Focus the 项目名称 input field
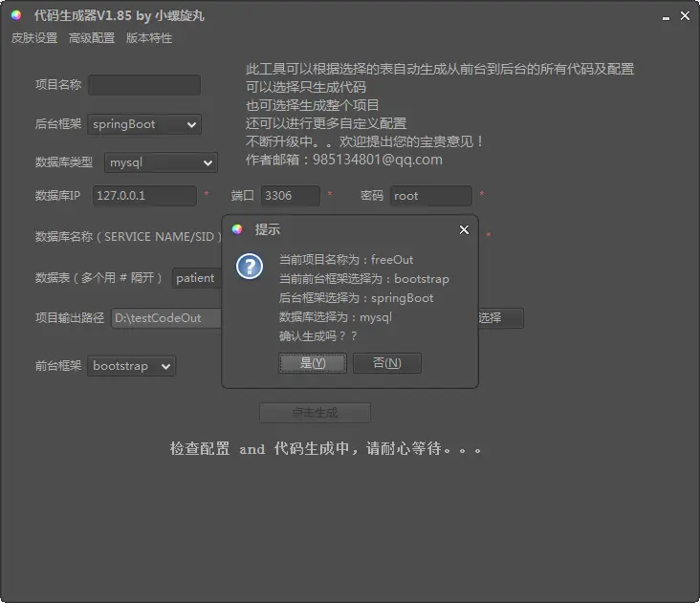The height and width of the screenshot is (603, 700). (144, 85)
